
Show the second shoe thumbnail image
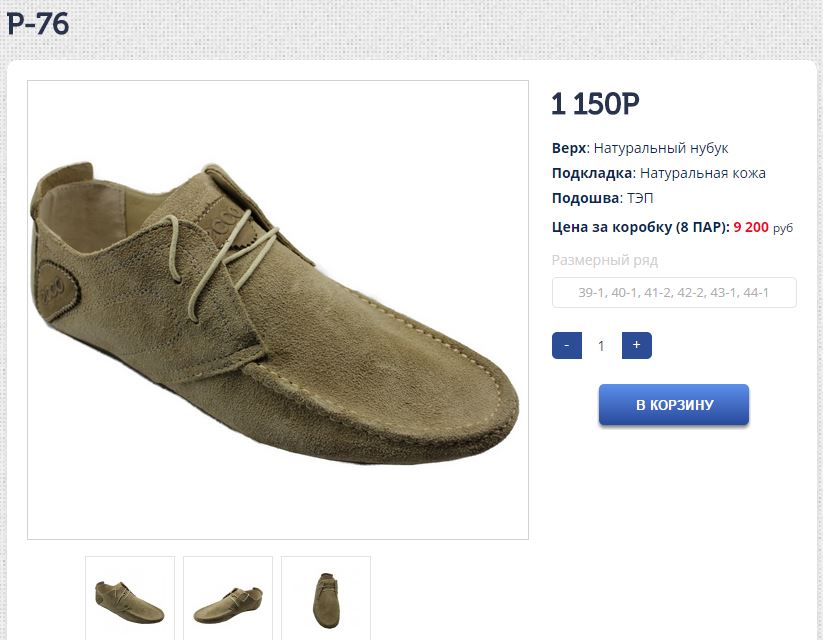point(228,598)
